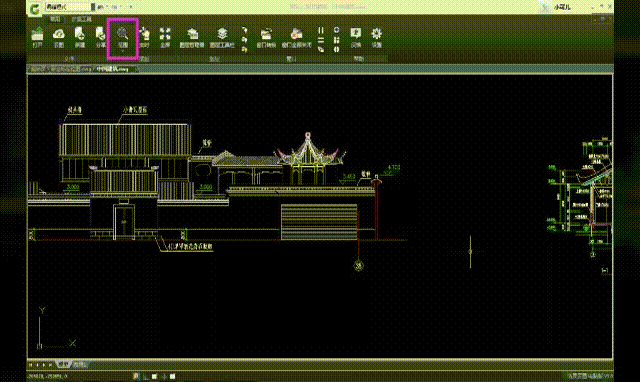Click the new document icon with plus
The image size is (640, 382).
click(80, 37)
